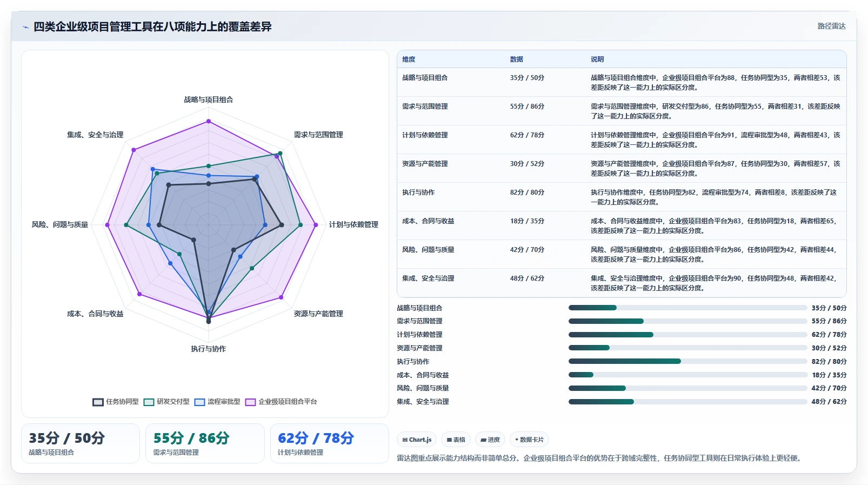
Task: Click the 风险、问题与质量 progress bar
Action: [x=687, y=388]
